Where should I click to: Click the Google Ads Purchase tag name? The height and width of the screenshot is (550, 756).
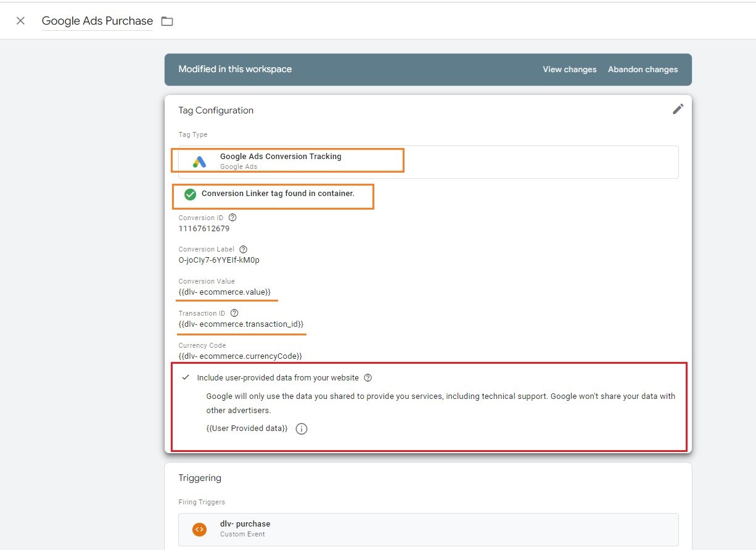[97, 20]
